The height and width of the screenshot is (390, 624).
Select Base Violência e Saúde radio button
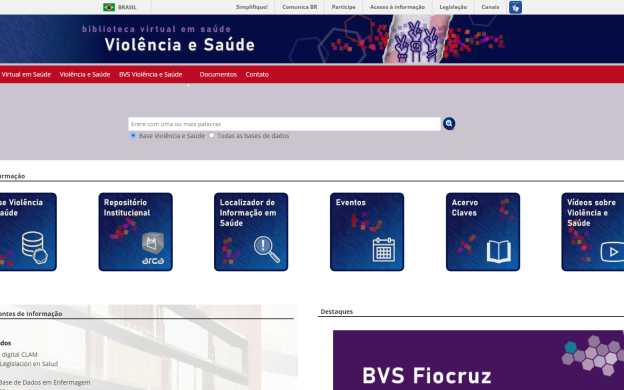[133, 135]
